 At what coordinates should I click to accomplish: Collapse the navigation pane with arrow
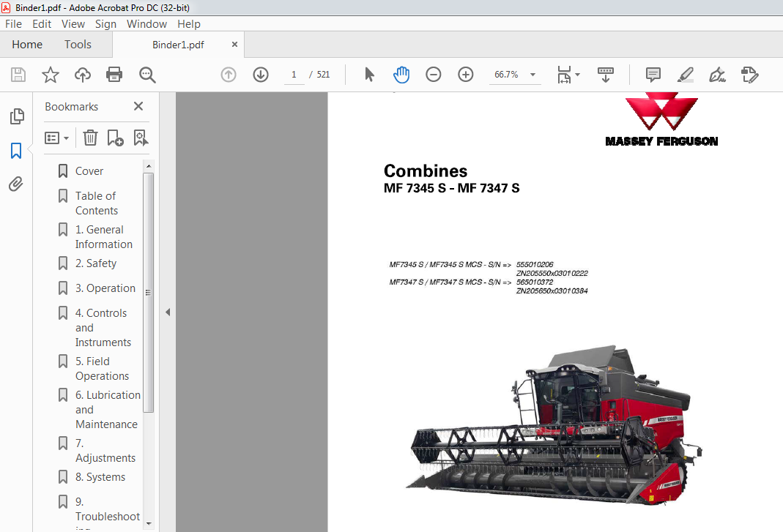tap(168, 312)
